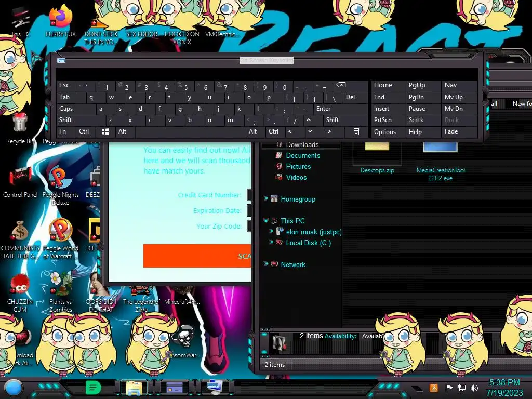Tap the spacebar on the On-Screen Keyboard
Viewport: 532px width, 399px height.
click(190, 131)
